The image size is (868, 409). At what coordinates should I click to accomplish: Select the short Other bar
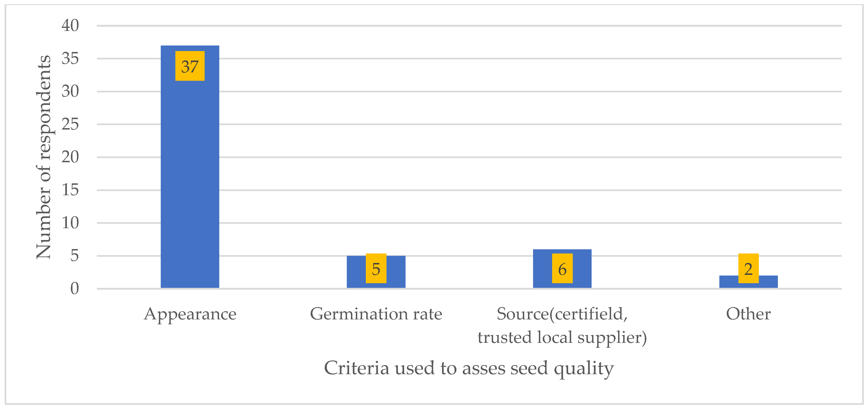point(728,282)
